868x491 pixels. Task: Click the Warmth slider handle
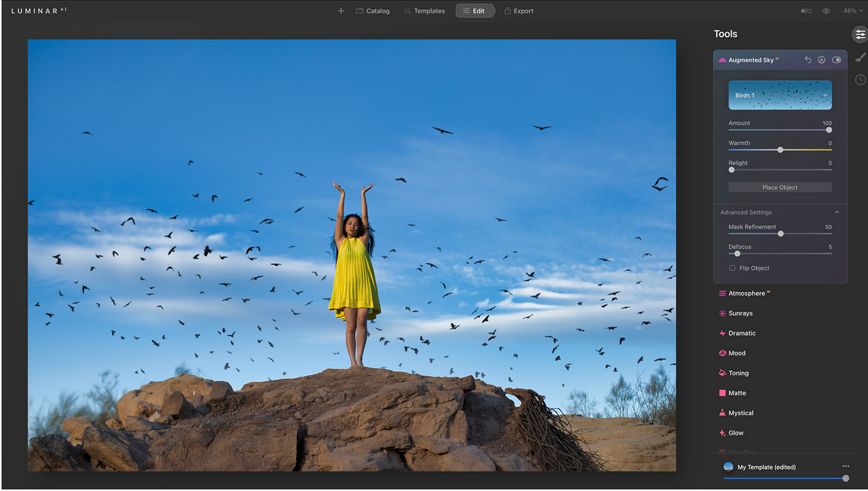pos(780,150)
